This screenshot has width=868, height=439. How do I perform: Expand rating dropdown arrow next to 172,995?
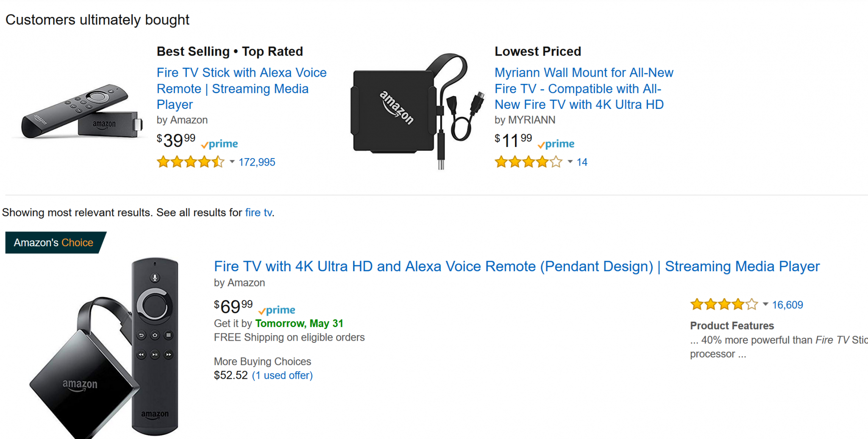tap(232, 162)
